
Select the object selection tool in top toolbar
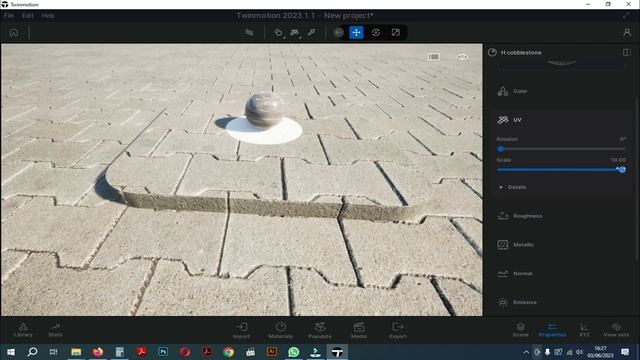[x=278, y=33]
